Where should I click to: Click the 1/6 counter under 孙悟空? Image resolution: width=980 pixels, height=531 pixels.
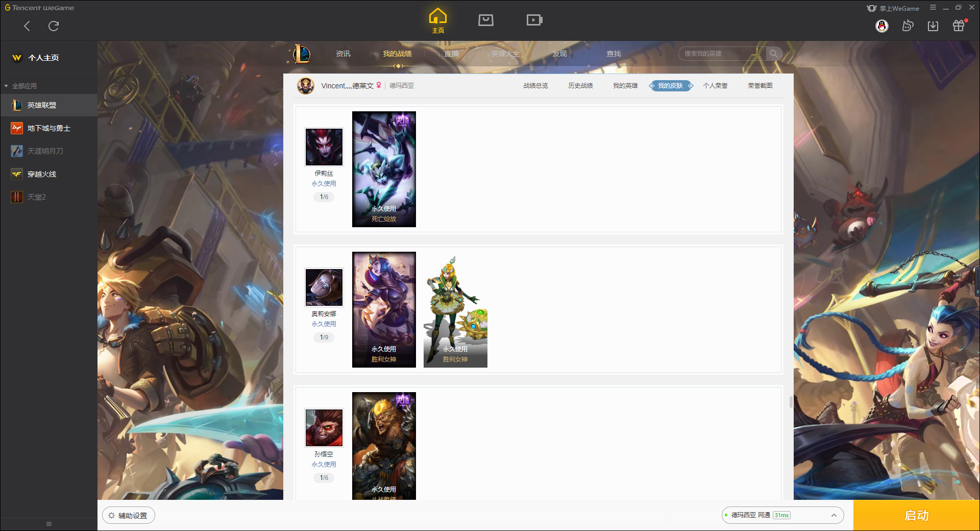(324, 478)
